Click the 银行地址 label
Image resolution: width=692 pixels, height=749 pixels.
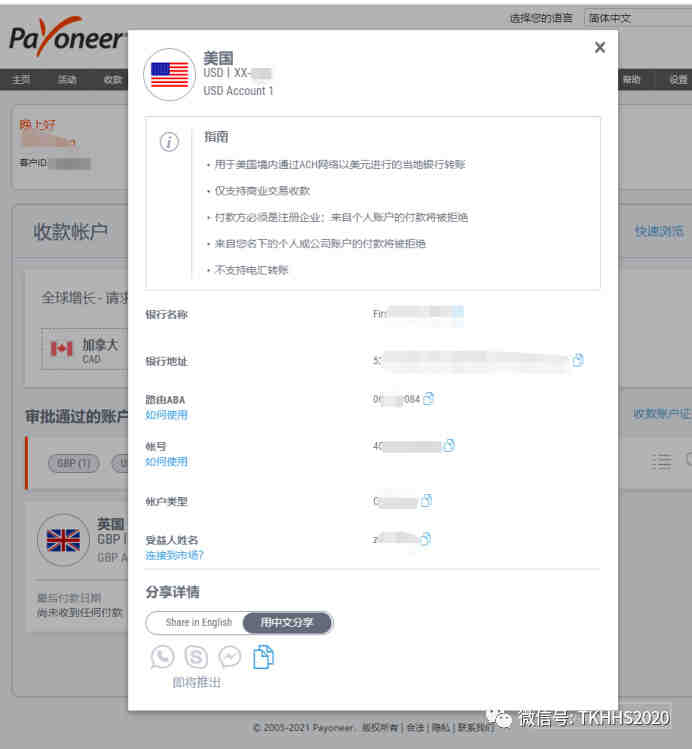(x=166, y=361)
